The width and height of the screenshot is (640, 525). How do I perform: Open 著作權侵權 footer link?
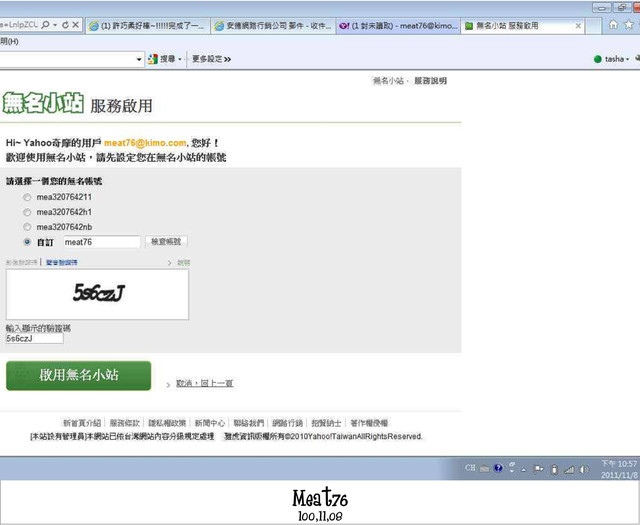369,423
